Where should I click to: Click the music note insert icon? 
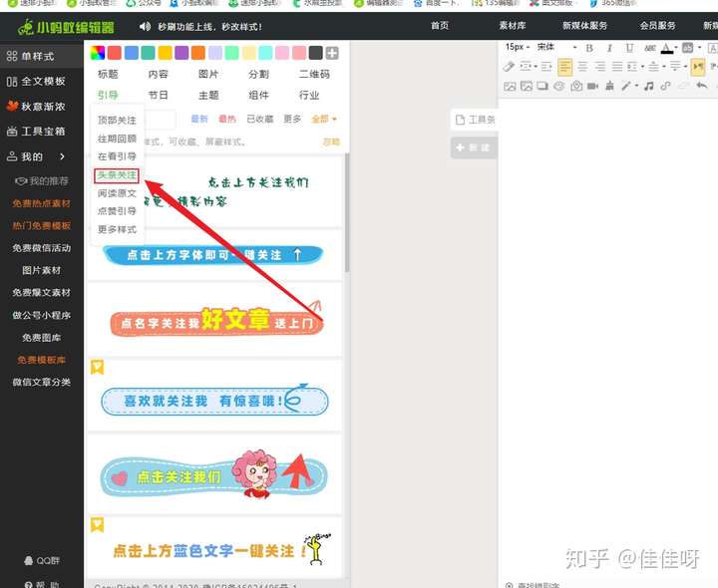point(648,86)
